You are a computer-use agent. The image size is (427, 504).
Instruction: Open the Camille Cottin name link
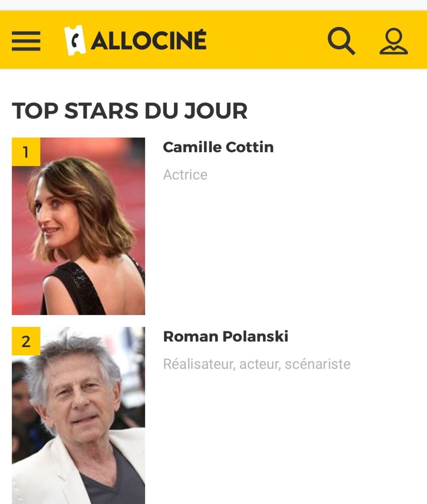[218, 147]
